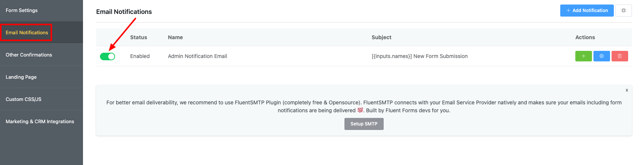Click the Setup SMTP button
Image resolution: width=644 pixels, height=165 pixels.
point(364,124)
